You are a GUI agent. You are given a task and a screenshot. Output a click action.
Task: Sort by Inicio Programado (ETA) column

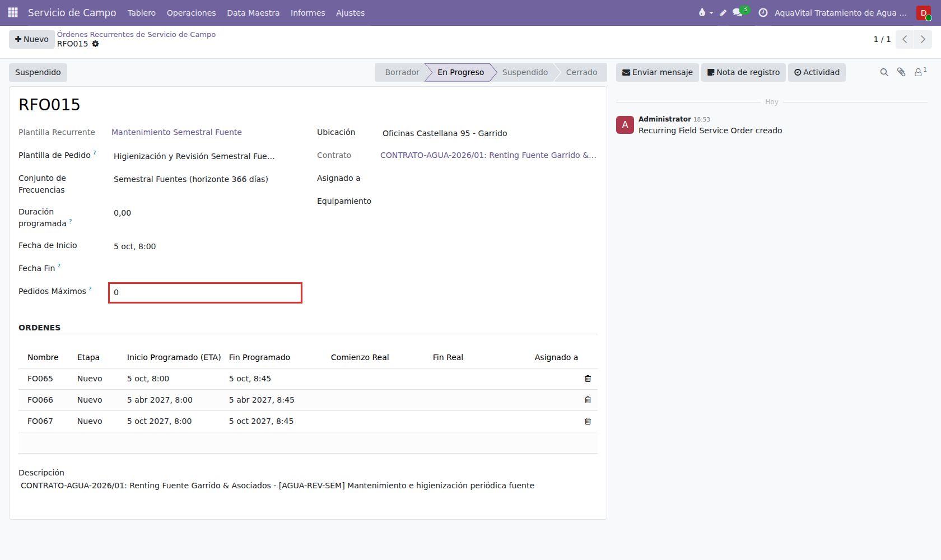tap(174, 357)
